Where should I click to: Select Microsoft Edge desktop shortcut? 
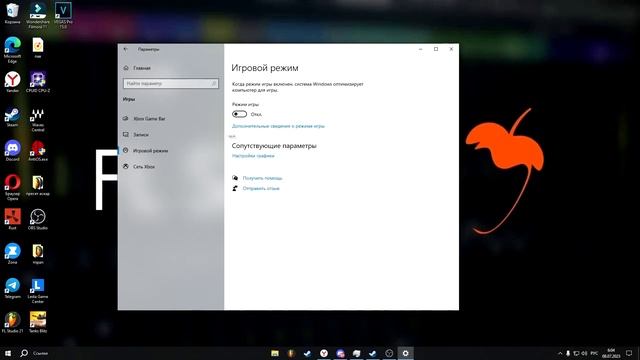click(13, 49)
